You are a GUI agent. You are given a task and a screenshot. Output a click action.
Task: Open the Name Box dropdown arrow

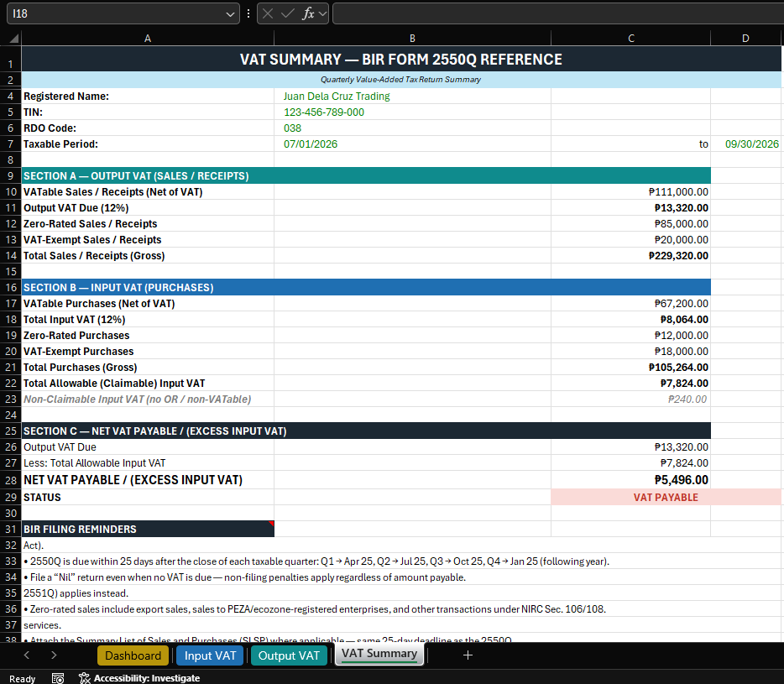tap(230, 14)
